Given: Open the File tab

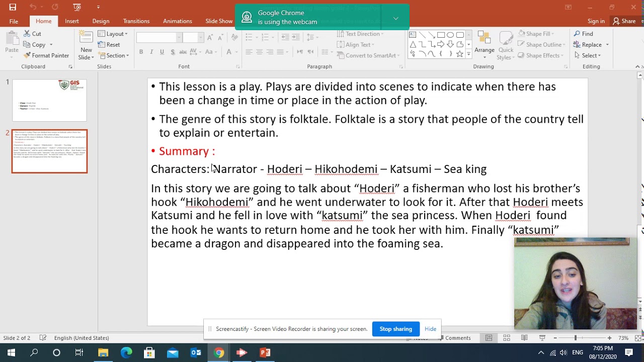Looking at the screenshot, I should click(x=14, y=21).
